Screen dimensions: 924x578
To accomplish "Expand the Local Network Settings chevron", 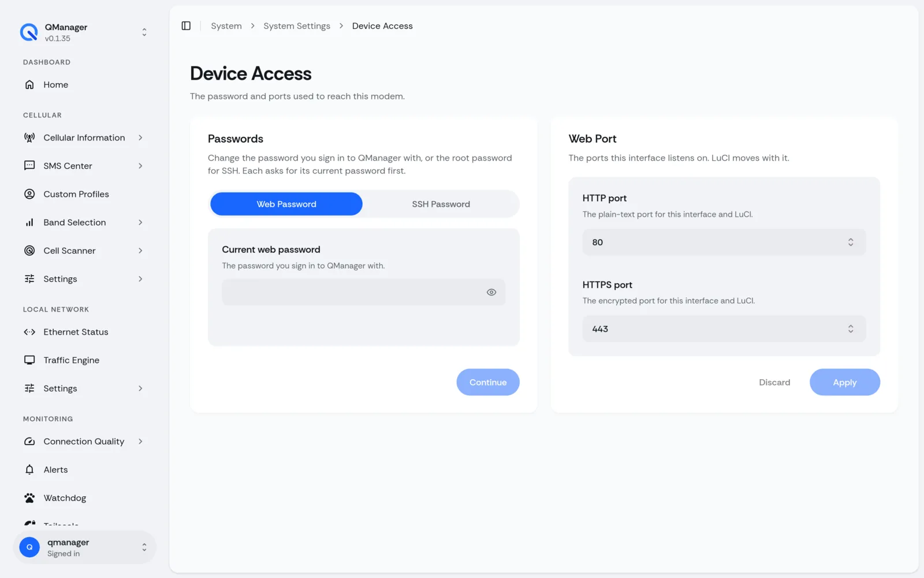I will coord(140,388).
